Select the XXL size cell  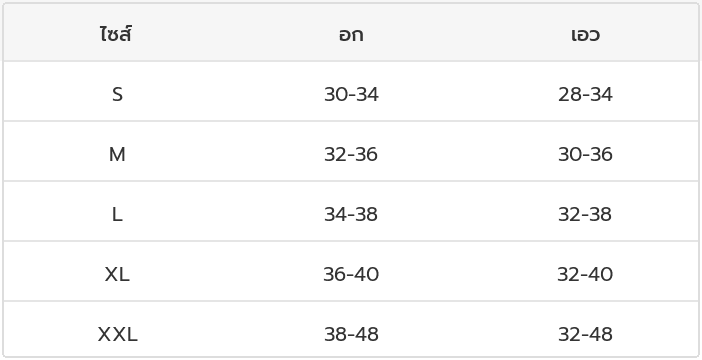(x=117, y=334)
